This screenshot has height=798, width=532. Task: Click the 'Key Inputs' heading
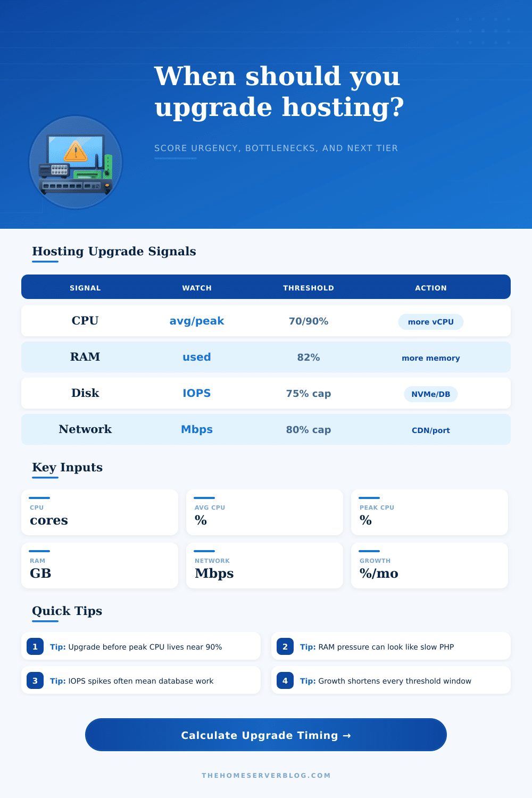(x=67, y=467)
